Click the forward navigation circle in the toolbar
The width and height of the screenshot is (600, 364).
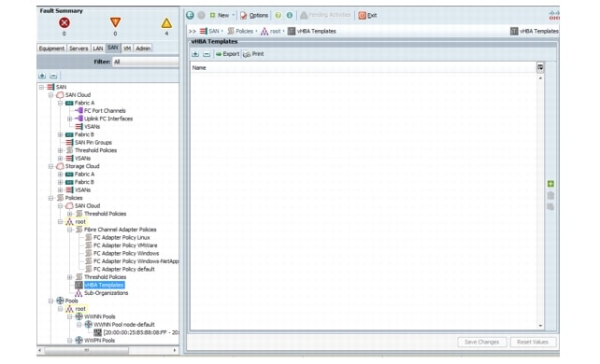coord(201,15)
